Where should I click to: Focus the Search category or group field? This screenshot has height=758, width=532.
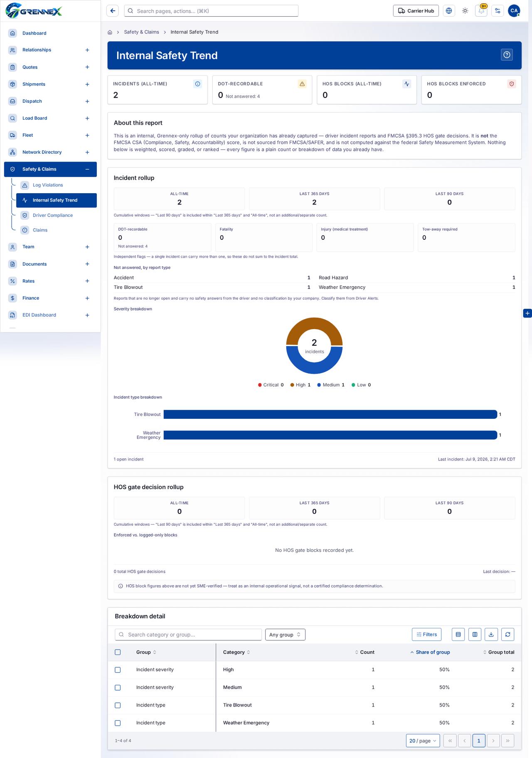(x=188, y=635)
